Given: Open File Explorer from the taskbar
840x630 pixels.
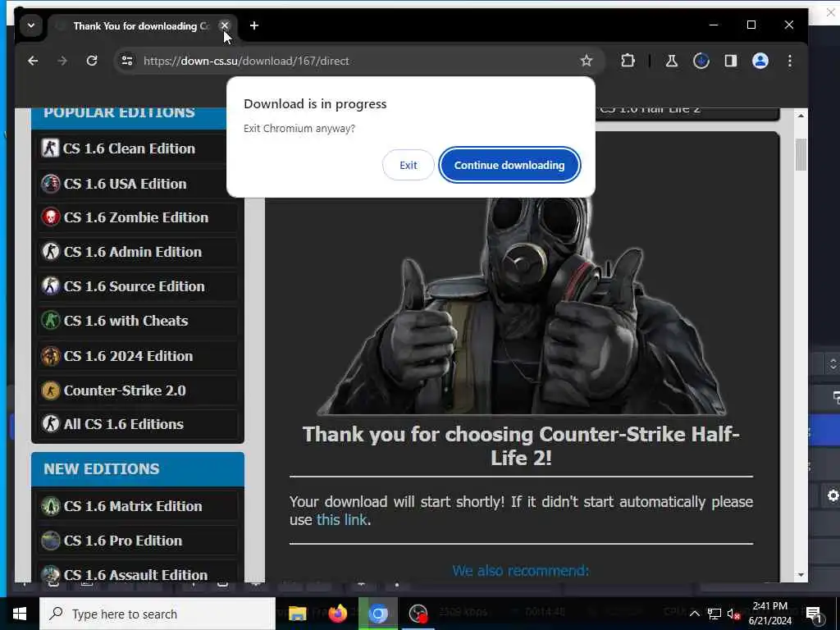Looking at the screenshot, I should [297, 614].
